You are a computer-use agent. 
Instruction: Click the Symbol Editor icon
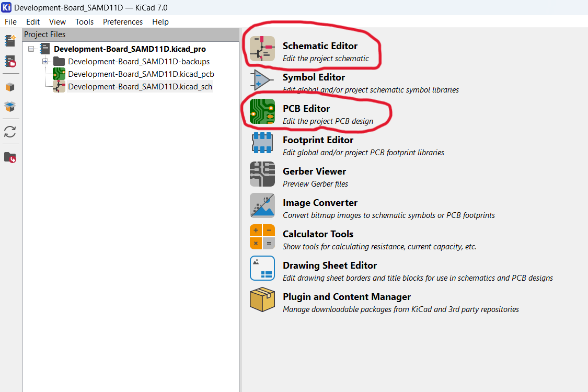coord(262,80)
